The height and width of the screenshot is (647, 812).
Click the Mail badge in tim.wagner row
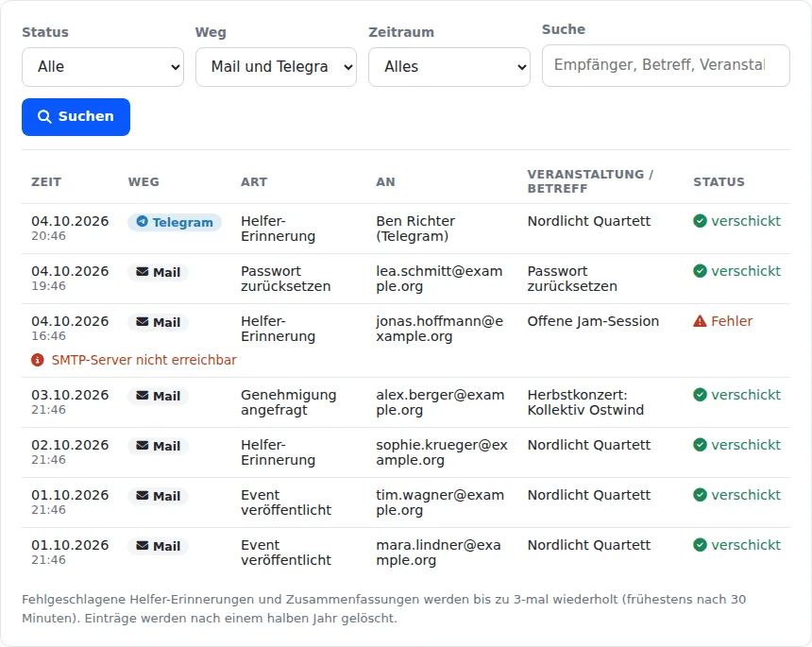tap(158, 496)
